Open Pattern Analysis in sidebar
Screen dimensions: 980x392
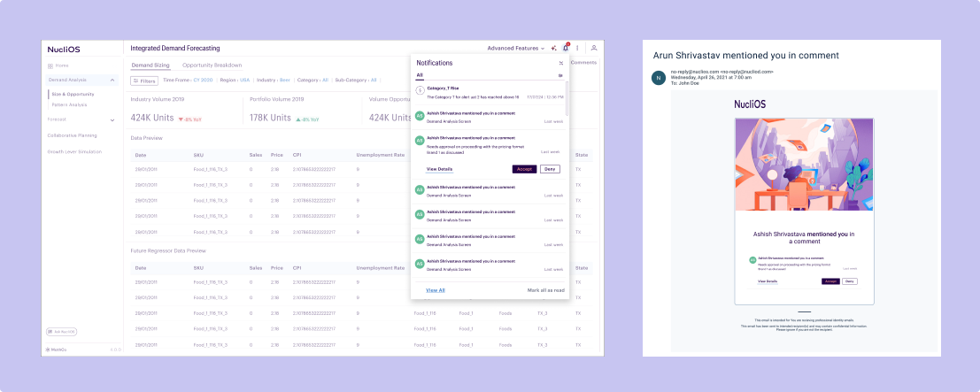(69, 105)
